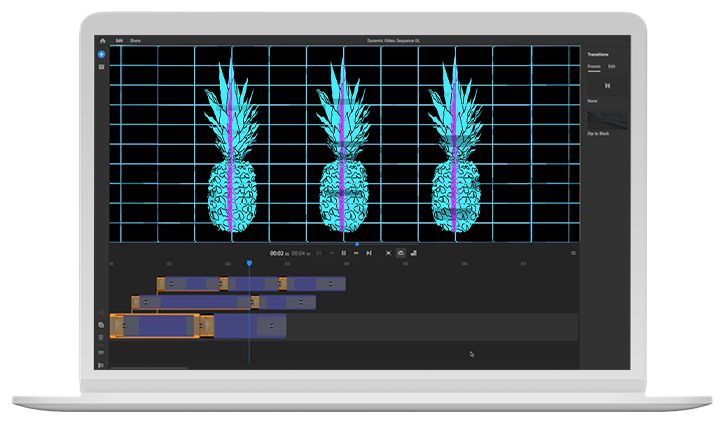
Task: Click the blue add media plus button
Action: click(x=101, y=54)
